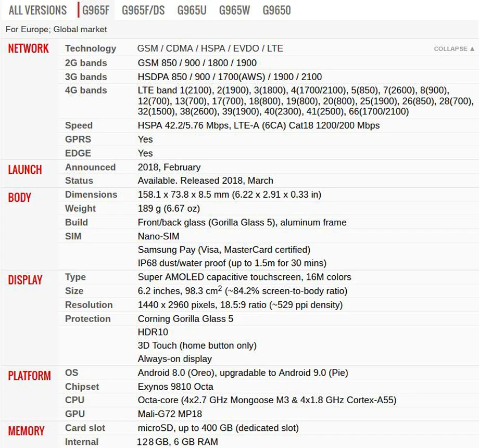The image size is (479, 448).
Task: Open the Dimensions label link
Action: click(x=91, y=195)
